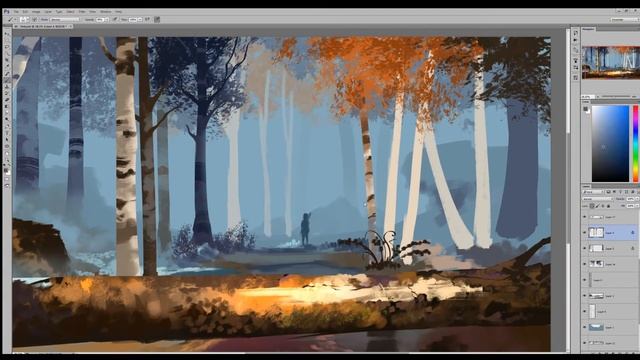Click the hue spectrum slider in Color panel
This screenshot has width=640, height=360.
tap(636, 143)
